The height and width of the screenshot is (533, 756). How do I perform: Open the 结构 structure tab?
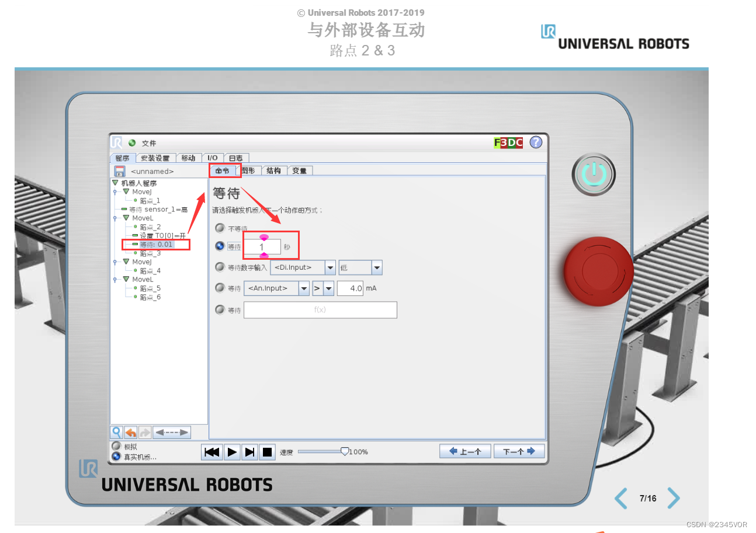273,170
